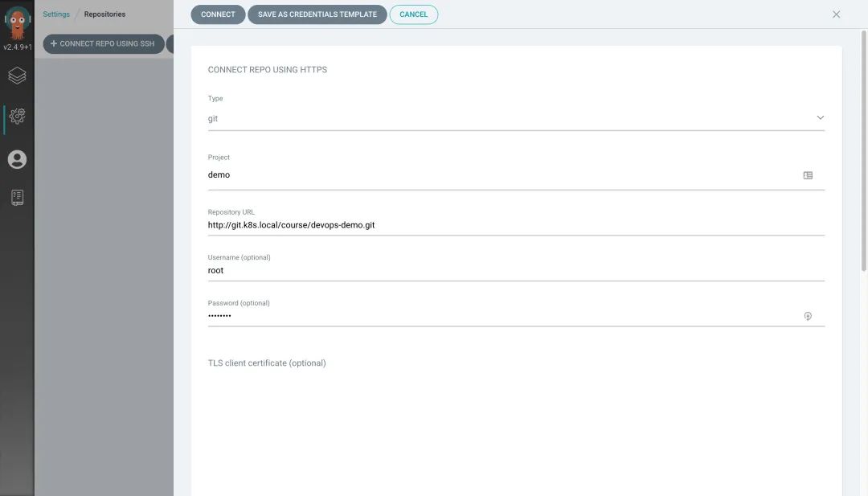Click the CONNECT button
Image resolution: width=868 pixels, height=496 pixels.
[218, 14]
